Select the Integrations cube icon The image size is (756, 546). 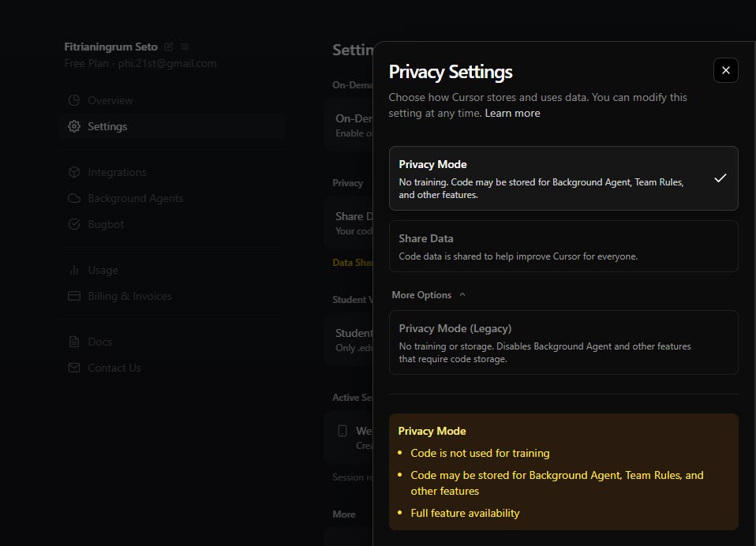coord(73,172)
